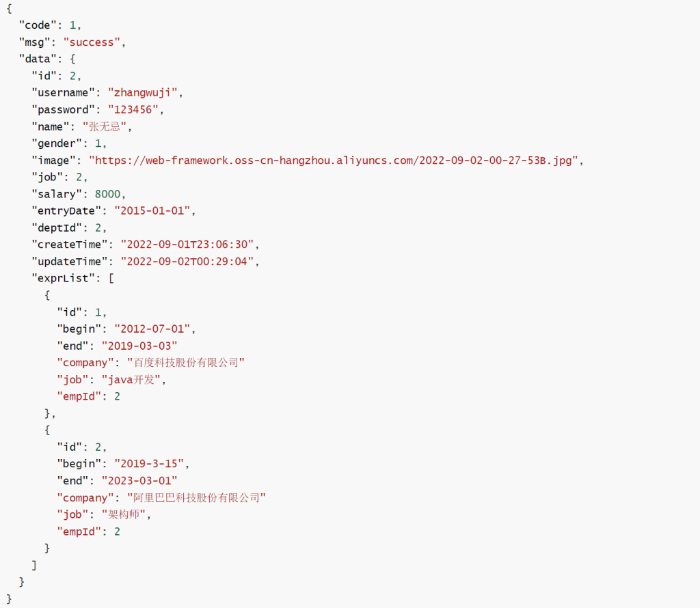Click the "2023-03-01" end date
700x608 pixels.
(x=139, y=481)
